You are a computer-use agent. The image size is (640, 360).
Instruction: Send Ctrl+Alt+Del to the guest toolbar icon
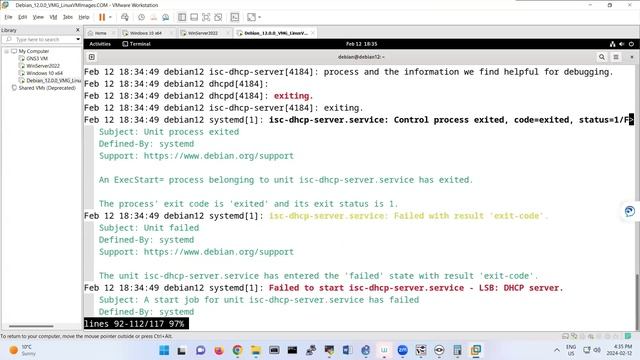coord(125,17)
